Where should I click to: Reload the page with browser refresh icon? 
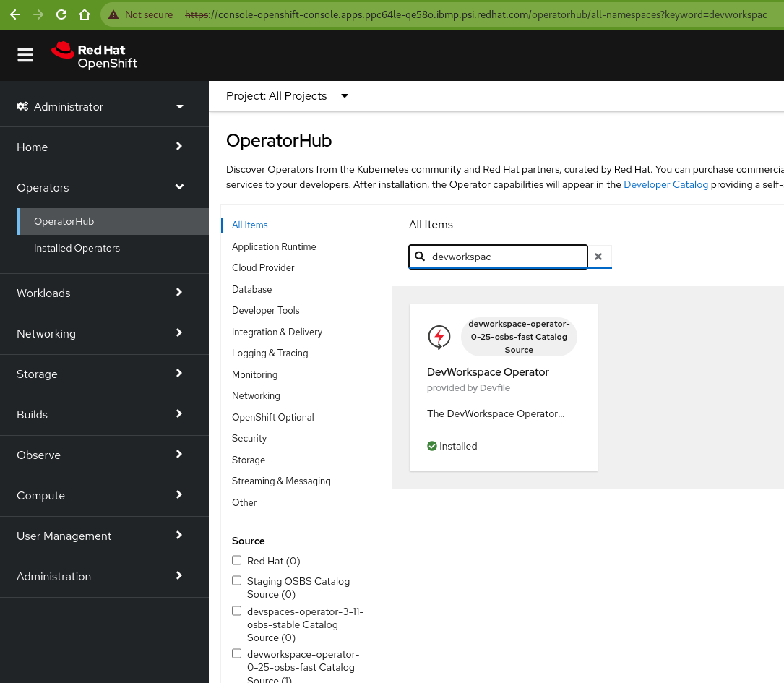[61, 14]
